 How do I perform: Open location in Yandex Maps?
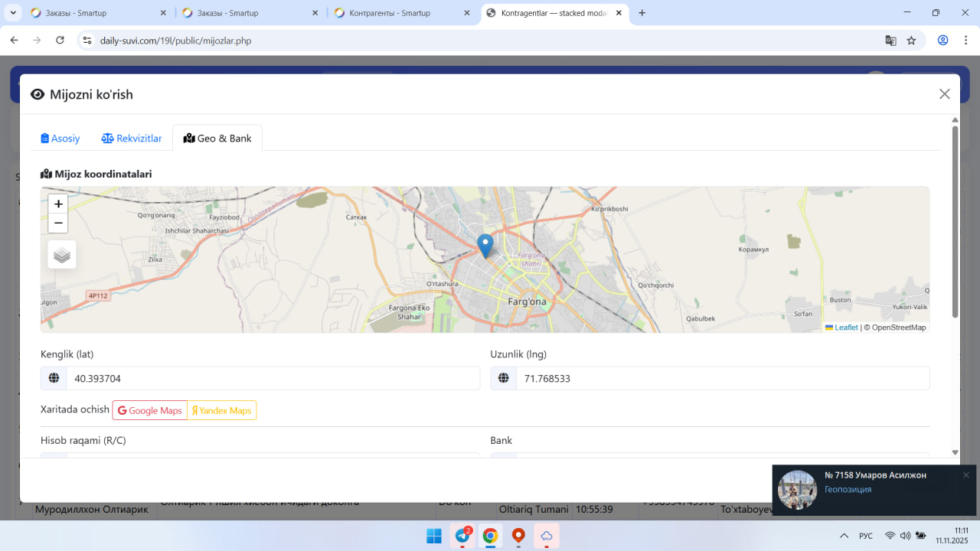tap(222, 410)
